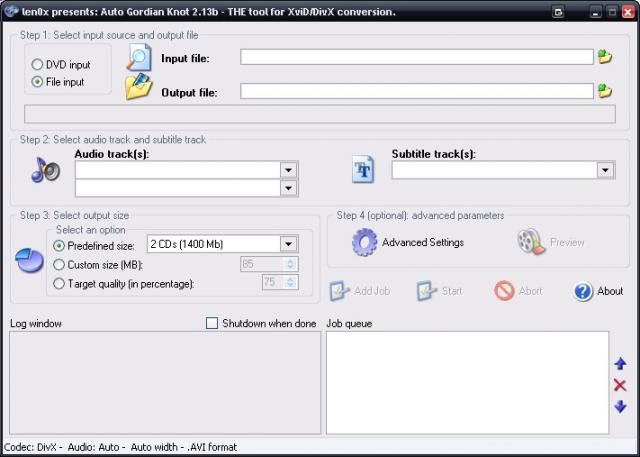Click the title bar application icon
The width and height of the screenshot is (640, 457).
click(11, 11)
